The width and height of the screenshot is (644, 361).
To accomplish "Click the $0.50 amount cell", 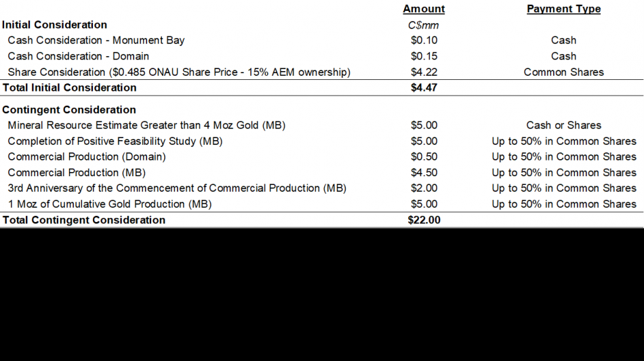I will 424,156.
